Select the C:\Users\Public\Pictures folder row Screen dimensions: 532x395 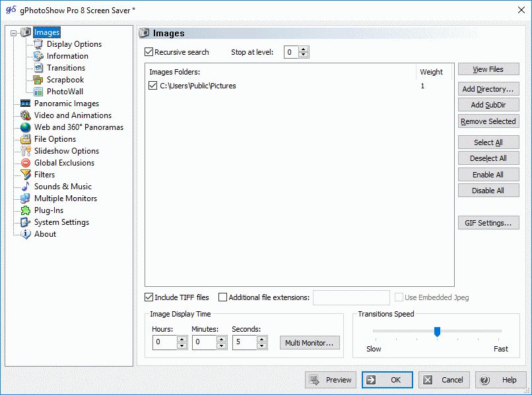(299, 86)
